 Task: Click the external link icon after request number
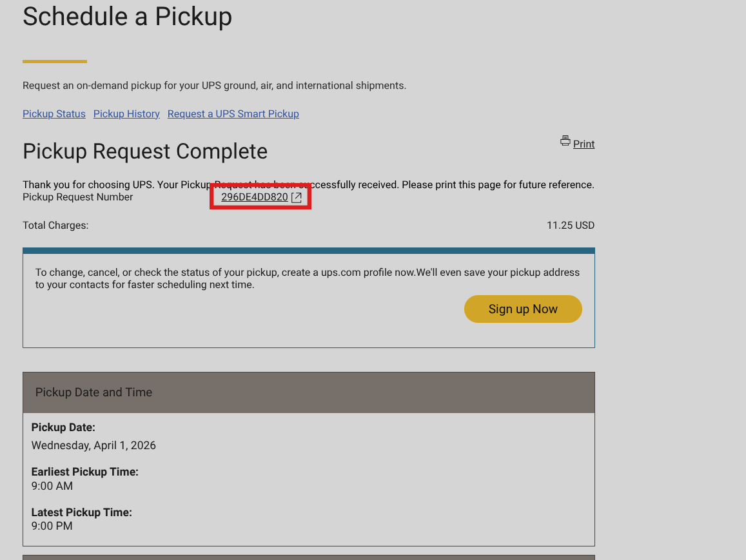coord(297,198)
